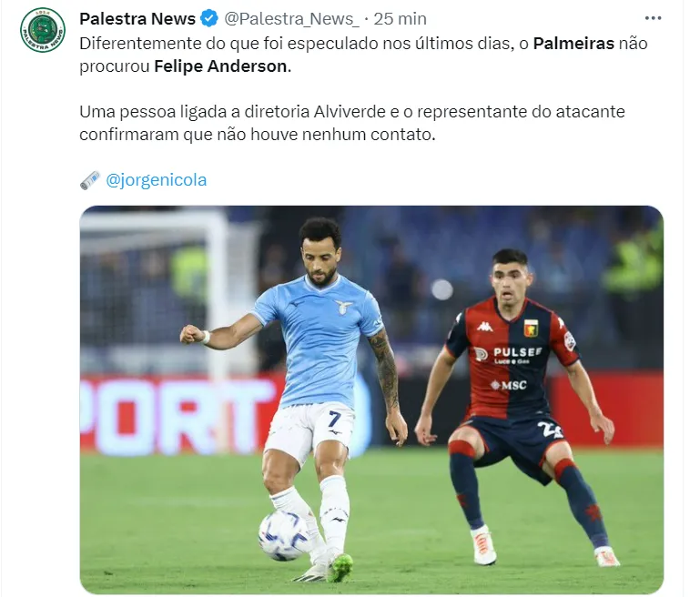The width and height of the screenshot is (700, 597).
Task: Click the Lazio crest on blue jersey
Action: pyautogui.click(x=343, y=307)
